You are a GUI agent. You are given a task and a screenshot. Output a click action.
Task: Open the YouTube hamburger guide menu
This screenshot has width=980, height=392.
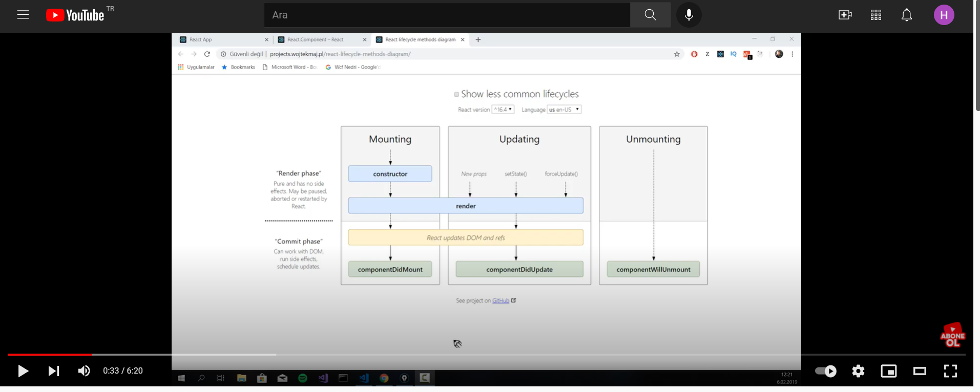coord(23,15)
